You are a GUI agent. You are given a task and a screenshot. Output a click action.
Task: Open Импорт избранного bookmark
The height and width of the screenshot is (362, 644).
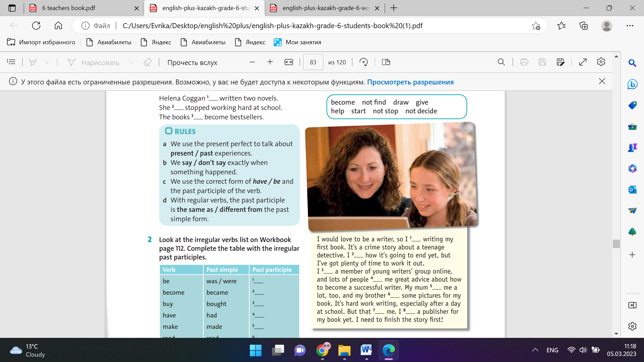pos(41,42)
